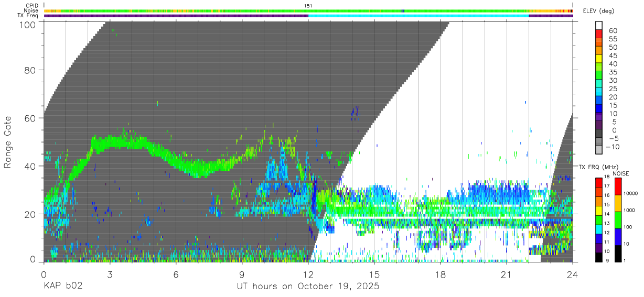Viewport: 644px width, 297px height.
Task: Click the purple segment of TX Freq strip start
Action: click(x=176, y=16)
